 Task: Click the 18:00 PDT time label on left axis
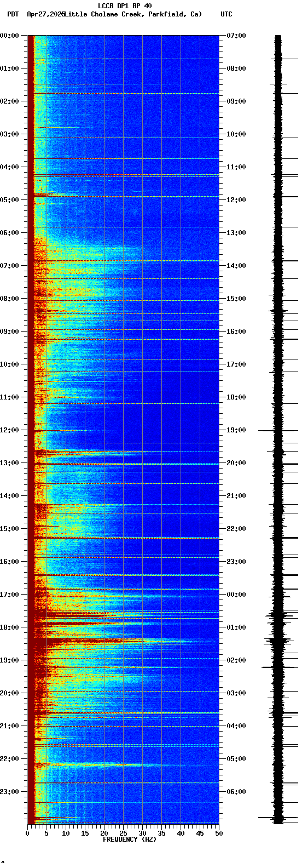[x=9, y=627]
